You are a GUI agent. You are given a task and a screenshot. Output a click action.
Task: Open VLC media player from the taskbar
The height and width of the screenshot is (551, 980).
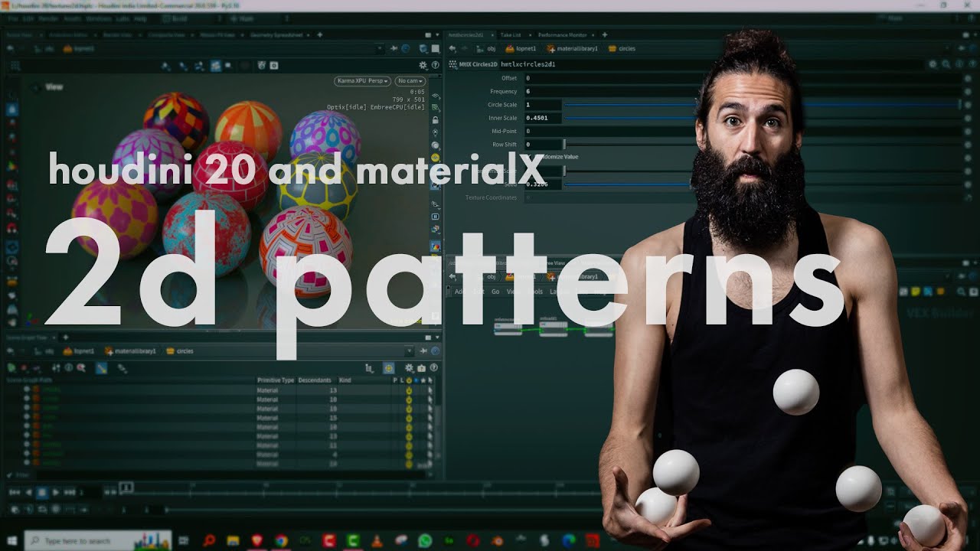tap(376, 540)
